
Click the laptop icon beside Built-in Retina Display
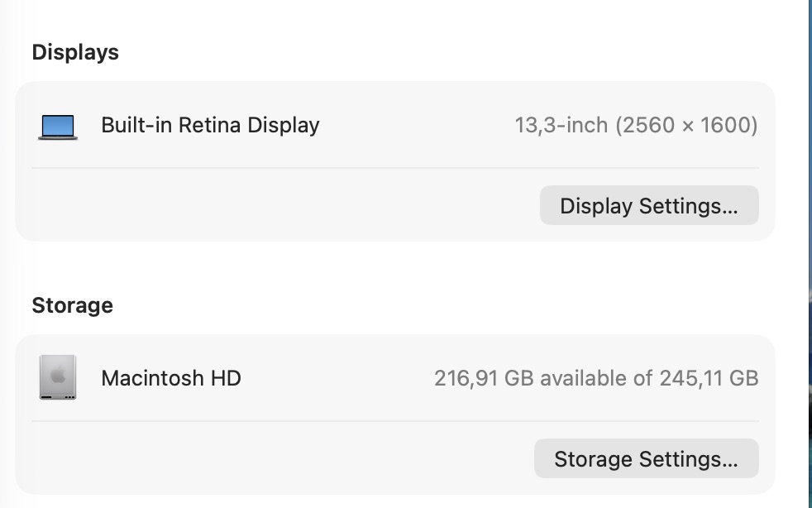58,127
